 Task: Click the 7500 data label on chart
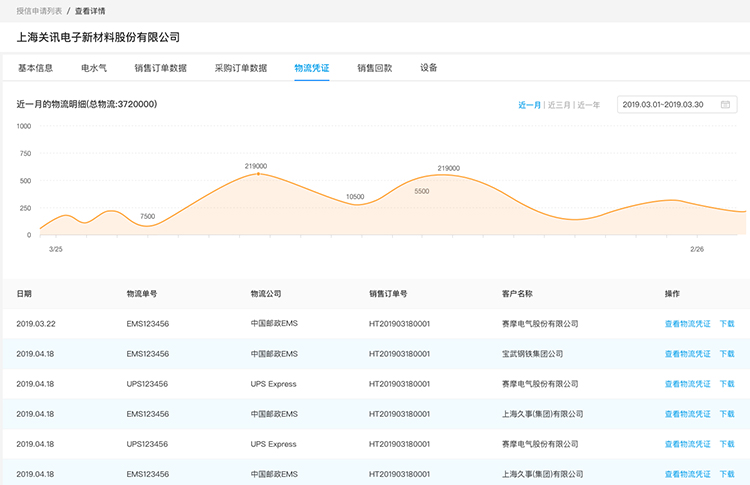[x=148, y=217]
